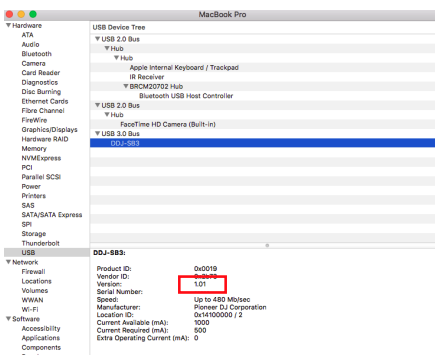This screenshot has width=446, height=364.
Task: Open Wi-Fi info
Action: click(x=30, y=309)
